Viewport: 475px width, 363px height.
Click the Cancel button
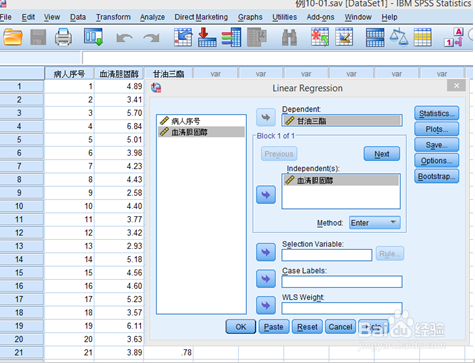340,327
